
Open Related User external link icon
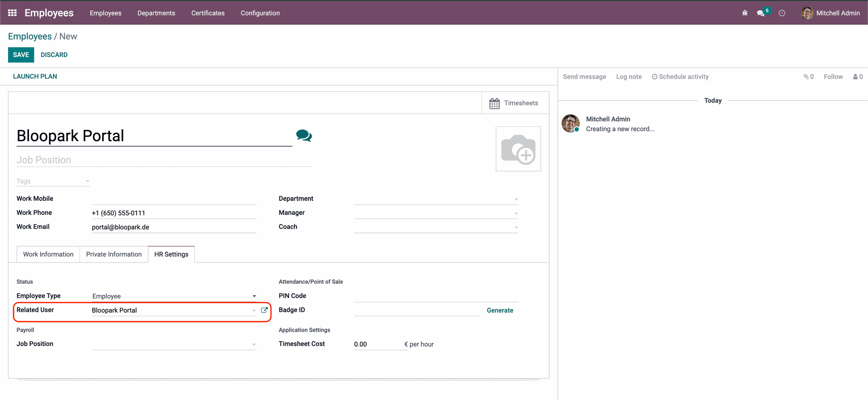click(264, 310)
